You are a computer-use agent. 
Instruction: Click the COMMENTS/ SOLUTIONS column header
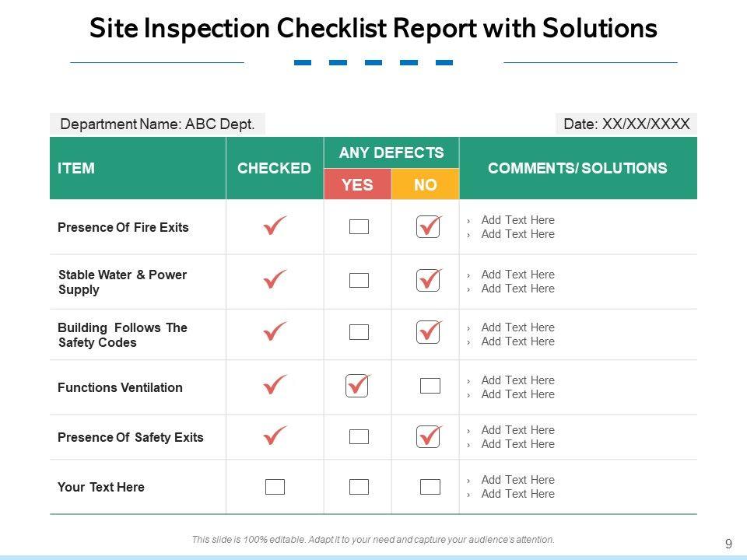(x=577, y=168)
